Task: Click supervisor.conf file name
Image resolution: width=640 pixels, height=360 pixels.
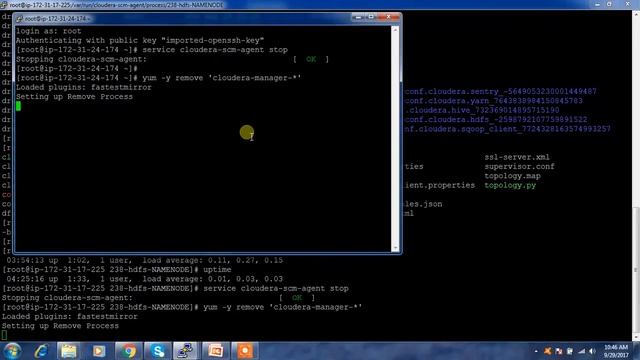Action: 520,167
